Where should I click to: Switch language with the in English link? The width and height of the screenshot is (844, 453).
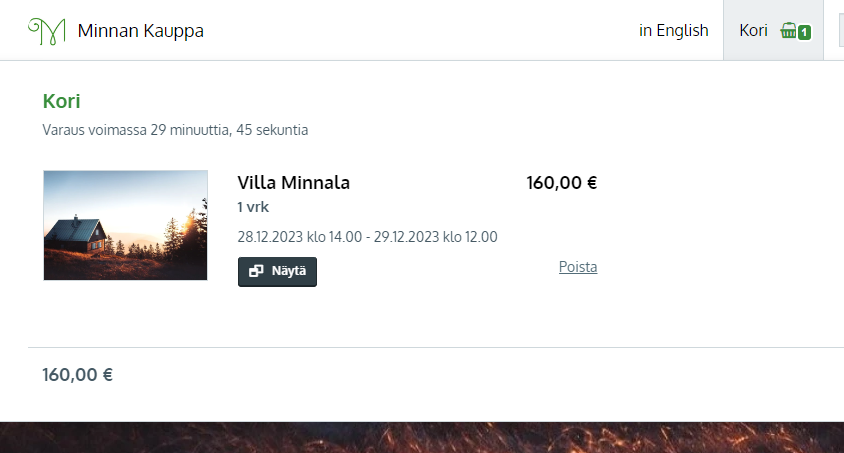673,30
